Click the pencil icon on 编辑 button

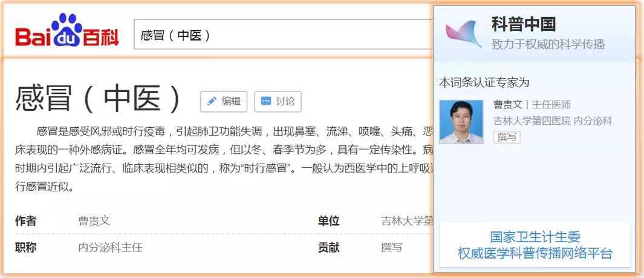[x=212, y=101]
